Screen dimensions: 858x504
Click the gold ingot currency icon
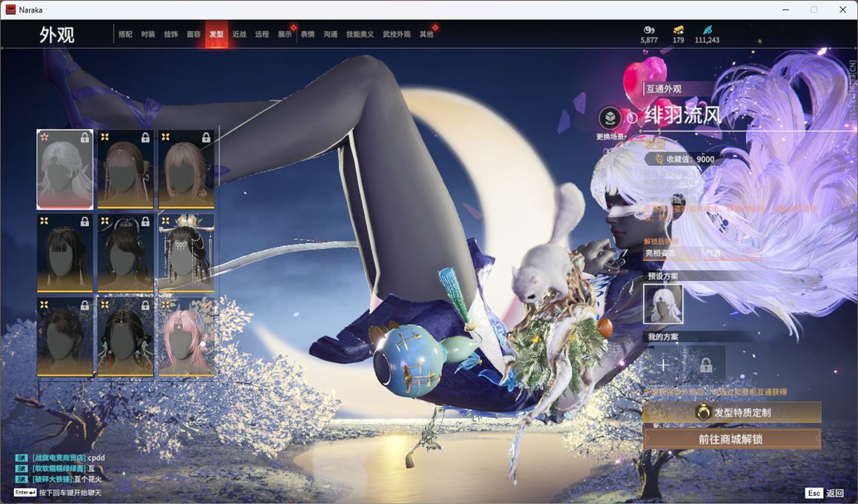[679, 30]
